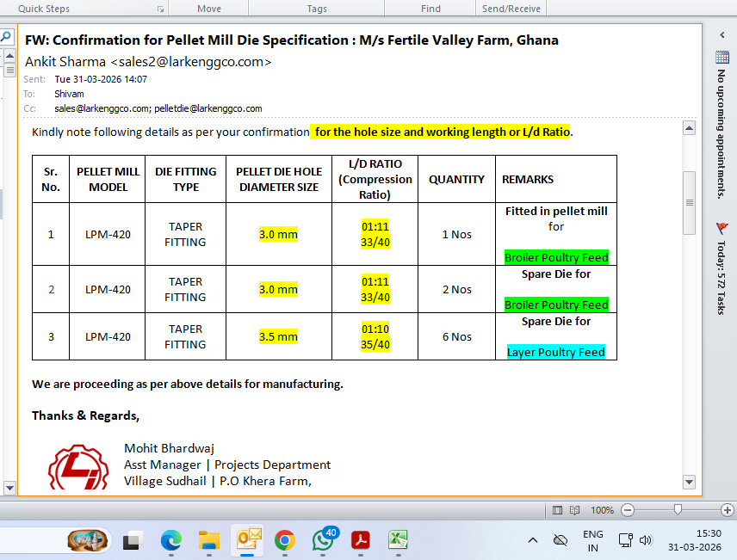The width and height of the screenshot is (737, 560).
Task: Click the sender Ankit Sharma's name
Action: 65,62
